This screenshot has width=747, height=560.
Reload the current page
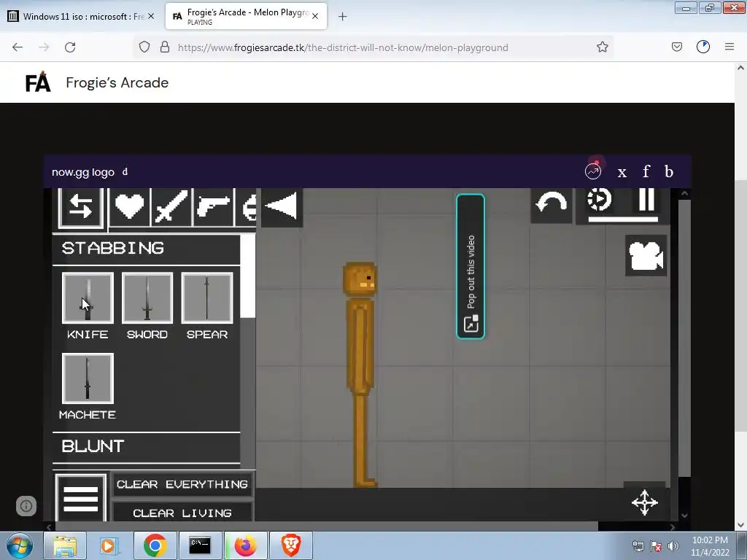(x=70, y=47)
